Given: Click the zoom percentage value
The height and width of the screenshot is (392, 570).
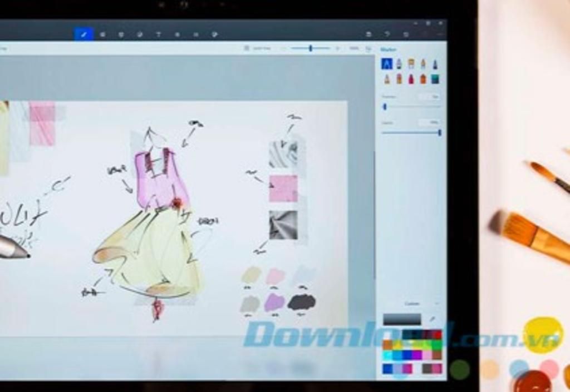Looking at the screenshot, I should (353, 48).
